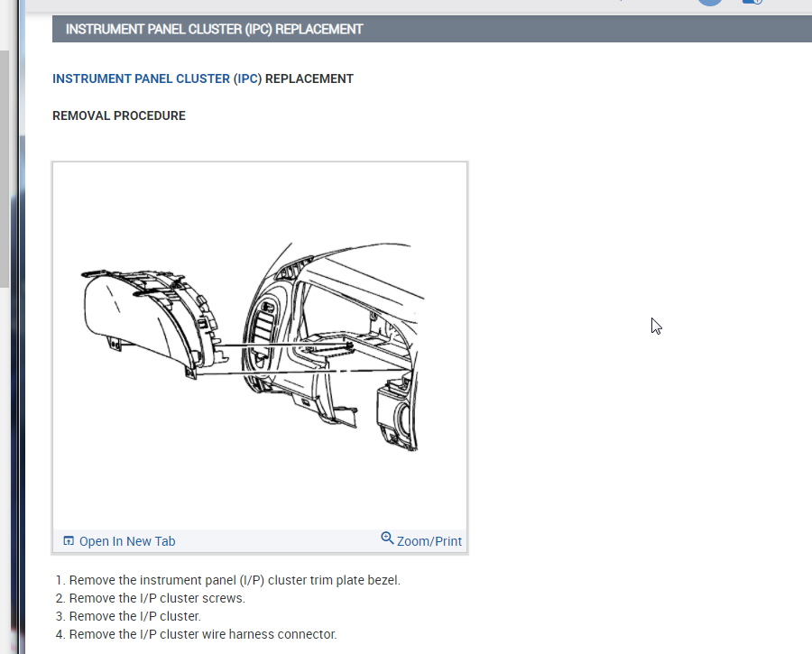The image size is (812, 654).
Task: Click the gray section header bar title
Action: click(214, 29)
